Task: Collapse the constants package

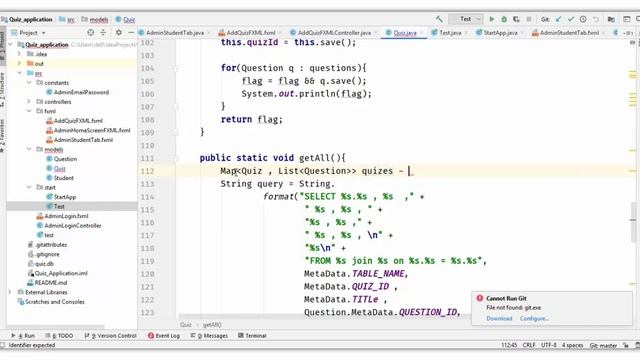Action: [x=29, y=82]
